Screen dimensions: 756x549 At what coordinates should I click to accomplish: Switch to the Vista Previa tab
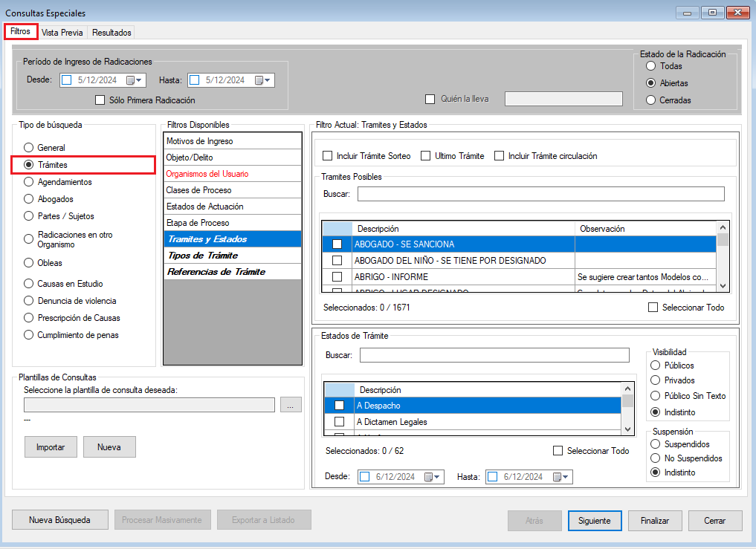62,33
